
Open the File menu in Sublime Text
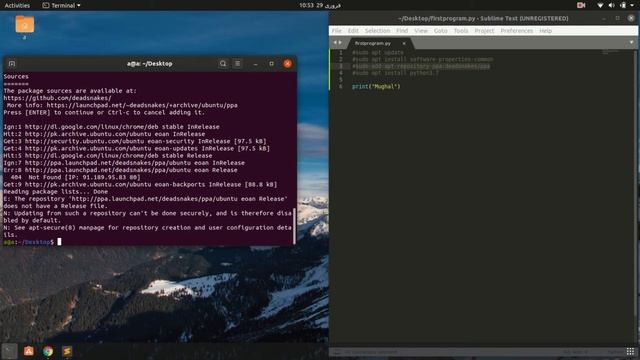[x=336, y=31]
